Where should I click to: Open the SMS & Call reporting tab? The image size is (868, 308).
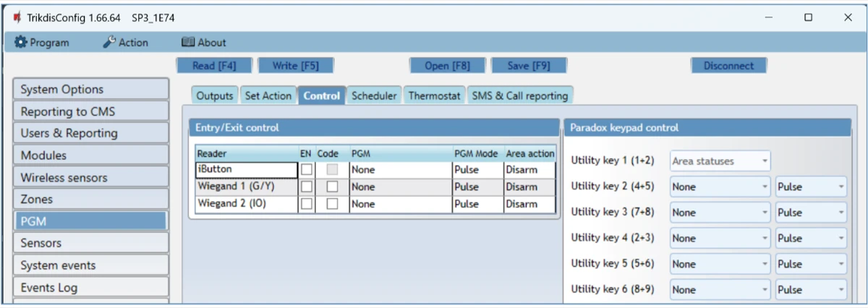520,95
